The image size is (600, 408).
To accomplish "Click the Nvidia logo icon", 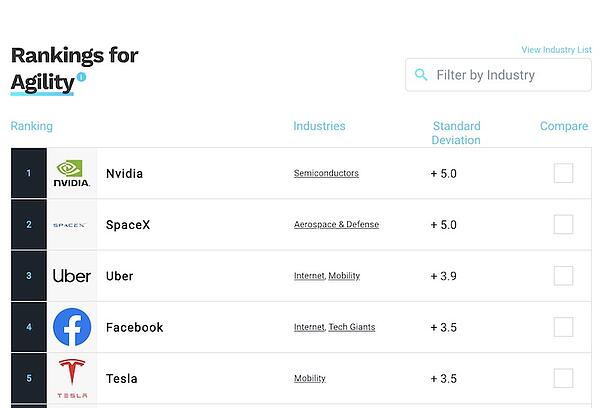I will [72, 173].
